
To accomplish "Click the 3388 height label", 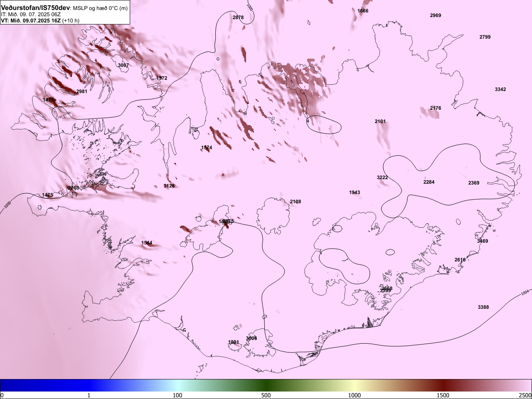I will click(483, 307).
